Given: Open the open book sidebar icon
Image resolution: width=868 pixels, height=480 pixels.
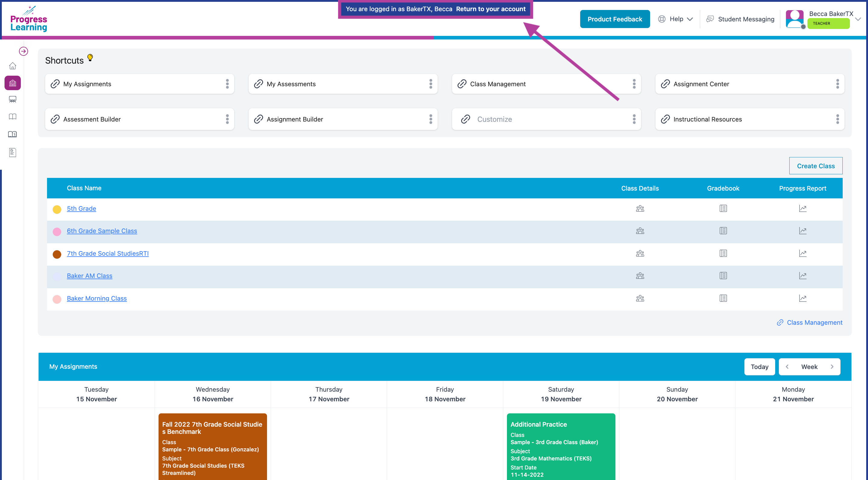Looking at the screenshot, I should coord(12,117).
